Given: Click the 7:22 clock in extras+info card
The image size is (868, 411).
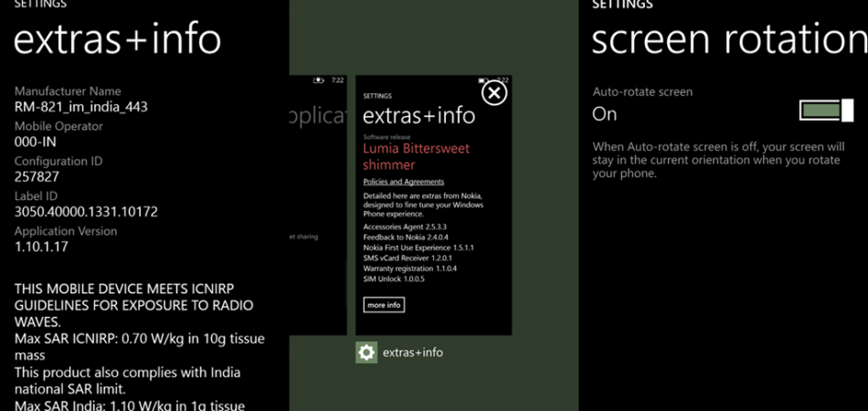Looking at the screenshot, I should coord(503,80).
